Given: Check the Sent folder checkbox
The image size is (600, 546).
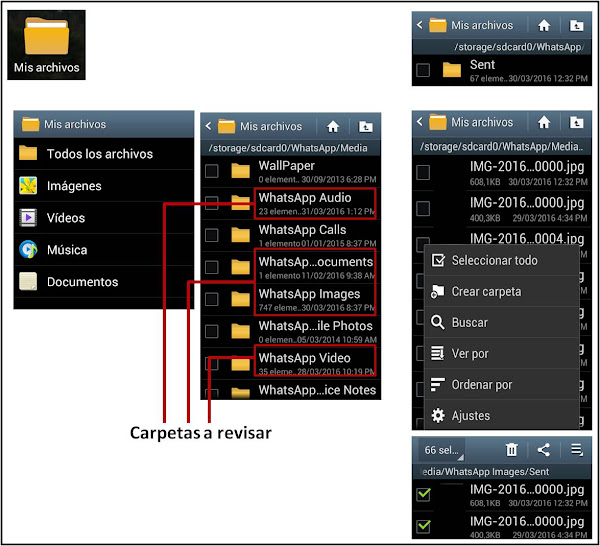Looking at the screenshot, I should tap(423, 70).
